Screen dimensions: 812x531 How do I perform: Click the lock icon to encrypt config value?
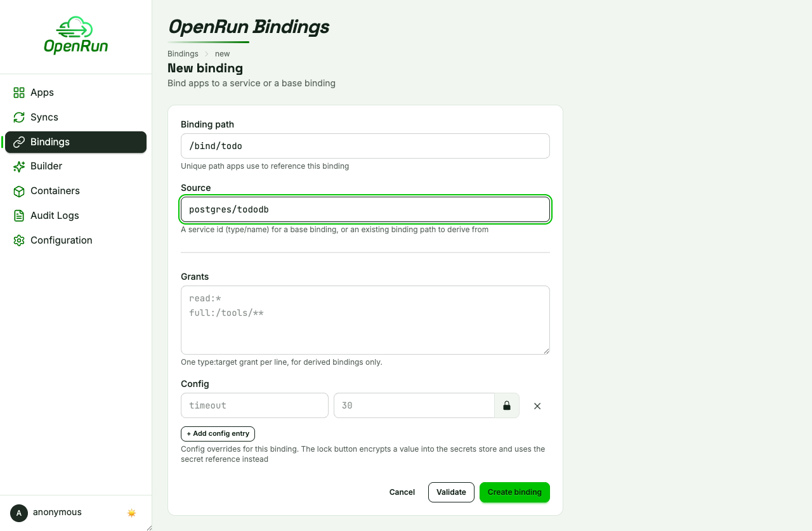[507, 405]
